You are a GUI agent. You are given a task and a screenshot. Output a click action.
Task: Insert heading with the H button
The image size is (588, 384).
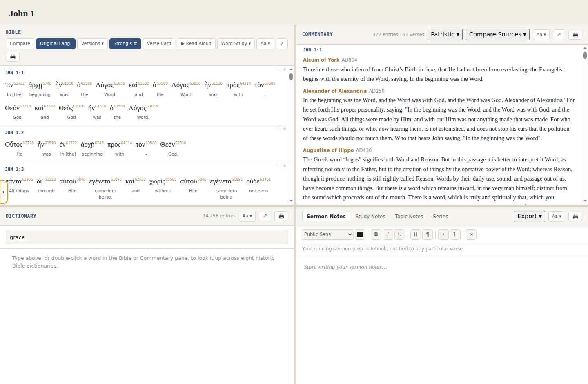[x=416, y=234]
